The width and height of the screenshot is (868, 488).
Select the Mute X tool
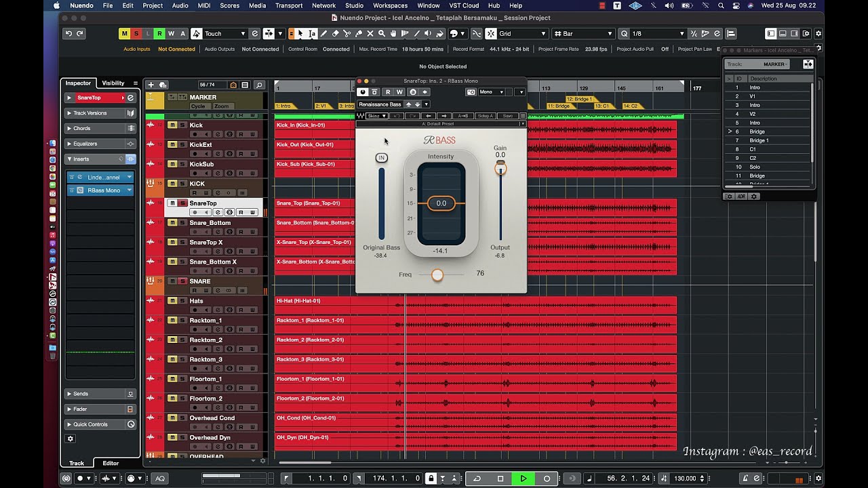tap(370, 33)
